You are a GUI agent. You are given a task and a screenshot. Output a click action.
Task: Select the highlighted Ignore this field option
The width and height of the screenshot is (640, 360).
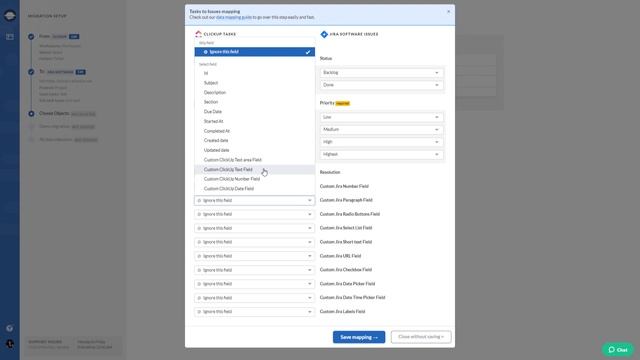(255, 52)
